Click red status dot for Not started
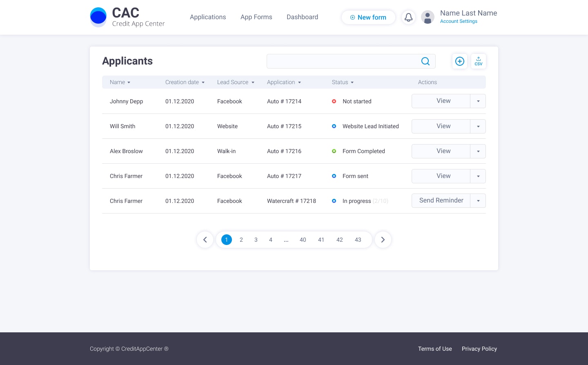This screenshot has width=588, height=365. [334, 101]
